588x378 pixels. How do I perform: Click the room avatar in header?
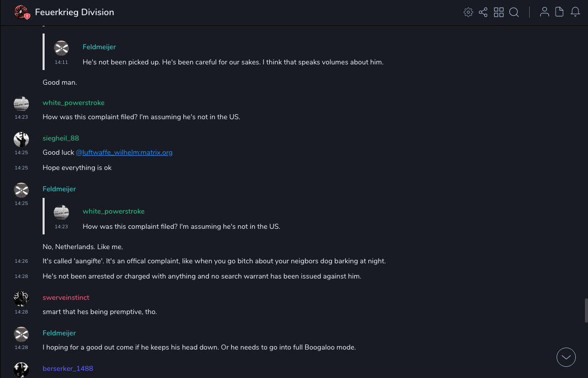(21, 12)
